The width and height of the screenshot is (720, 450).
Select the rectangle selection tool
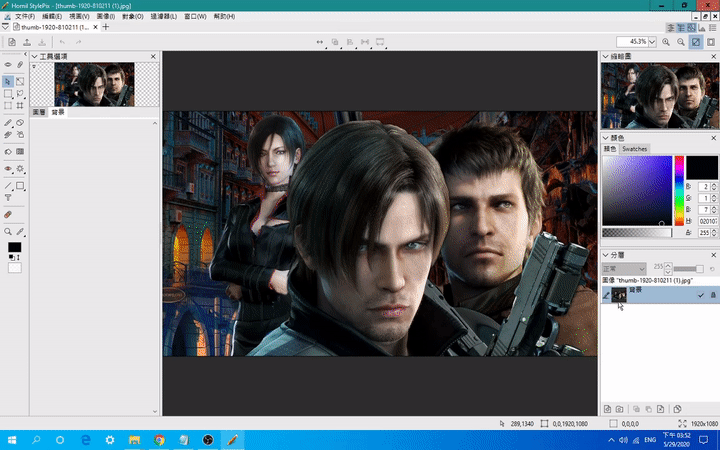(8, 93)
